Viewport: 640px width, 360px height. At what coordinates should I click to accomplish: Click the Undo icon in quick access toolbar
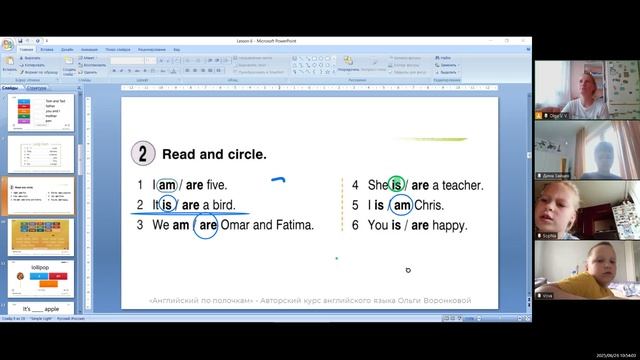(x=28, y=41)
